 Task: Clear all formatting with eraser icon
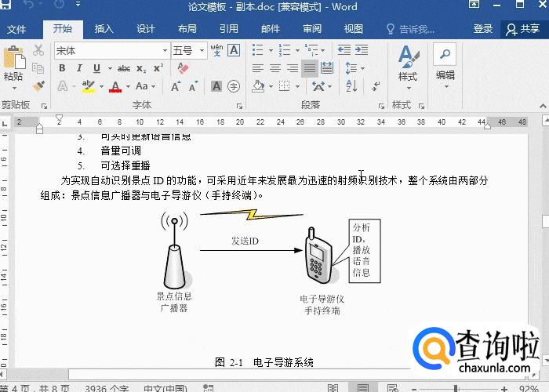pyautogui.click(x=183, y=68)
